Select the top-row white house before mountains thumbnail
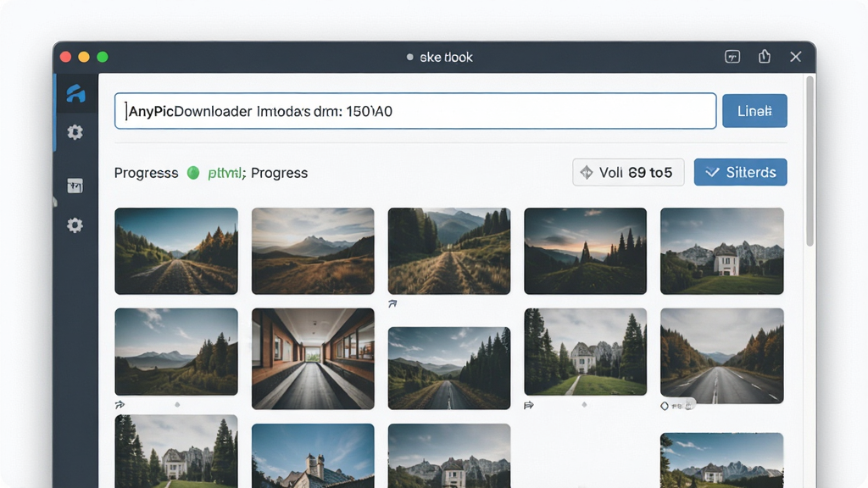Viewport: 868px width, 488px height. [x=722, y=251]
